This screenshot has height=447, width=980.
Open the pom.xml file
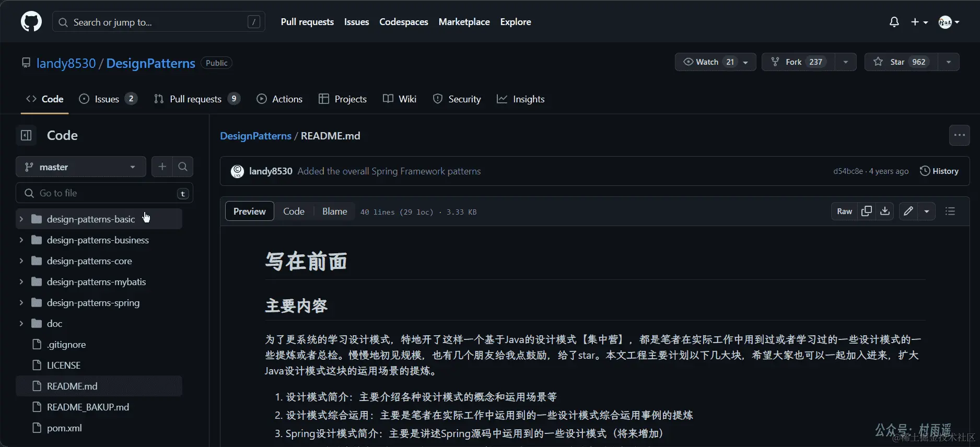point(99,428)
